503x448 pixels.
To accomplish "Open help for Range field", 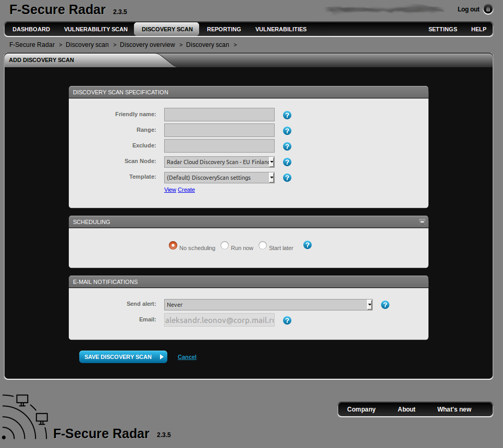I will point(287,131).
